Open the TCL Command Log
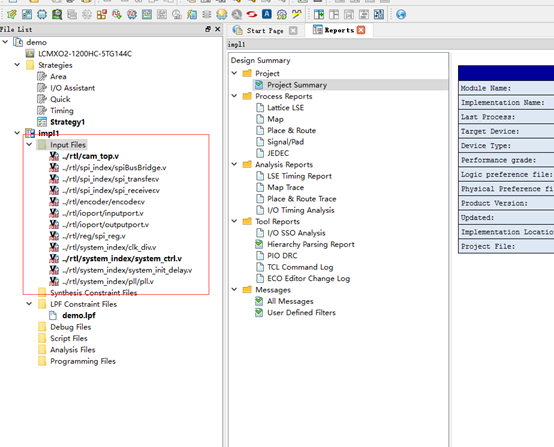The image size is (554, 447). [300, 267]
